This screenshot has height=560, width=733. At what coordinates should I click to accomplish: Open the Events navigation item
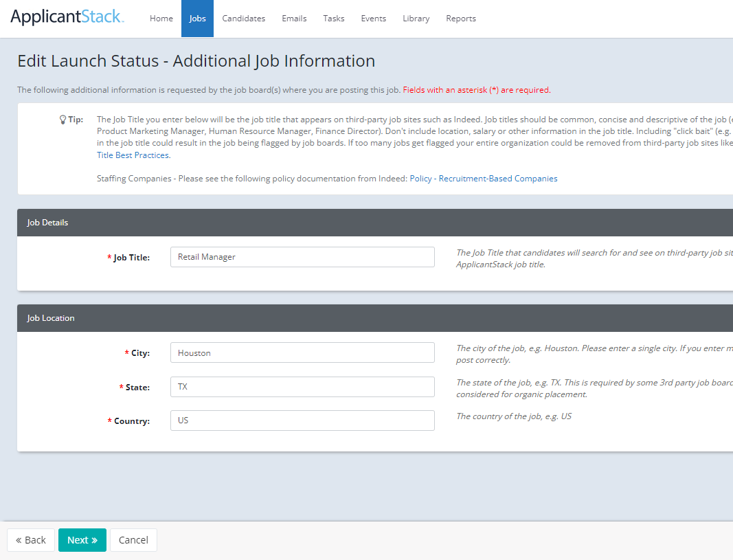coord(373,19)
